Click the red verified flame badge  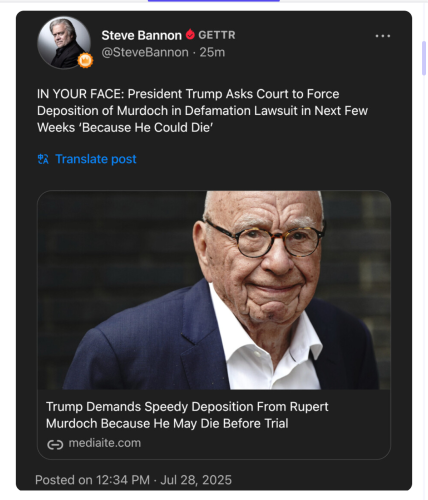[x=190, y=34]
